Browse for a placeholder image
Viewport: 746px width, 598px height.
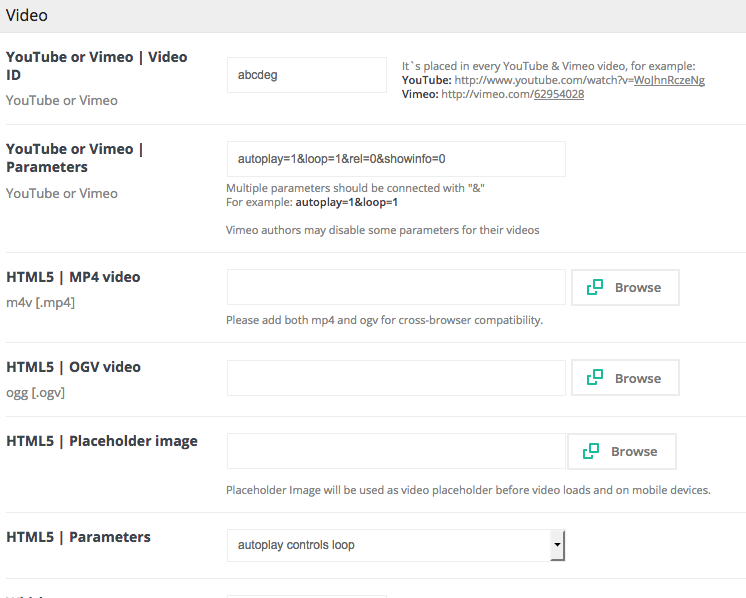(x=621, y=451)
